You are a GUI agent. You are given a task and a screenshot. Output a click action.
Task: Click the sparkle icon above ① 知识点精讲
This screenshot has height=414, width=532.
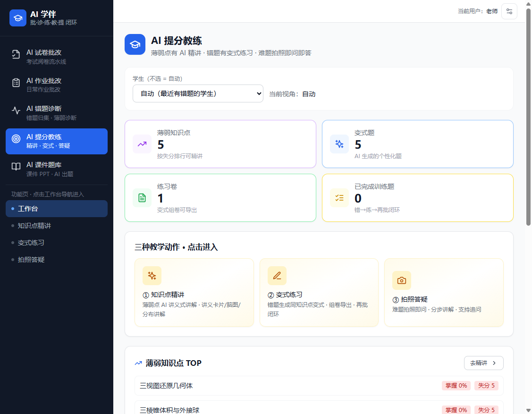(152, 276)
